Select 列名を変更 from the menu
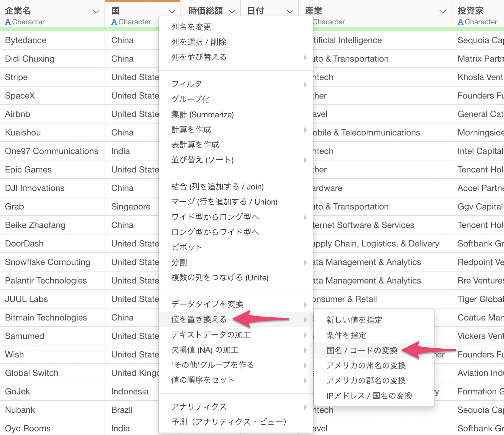The height and width of the screenshot is (435, 504). coord(236,27)
